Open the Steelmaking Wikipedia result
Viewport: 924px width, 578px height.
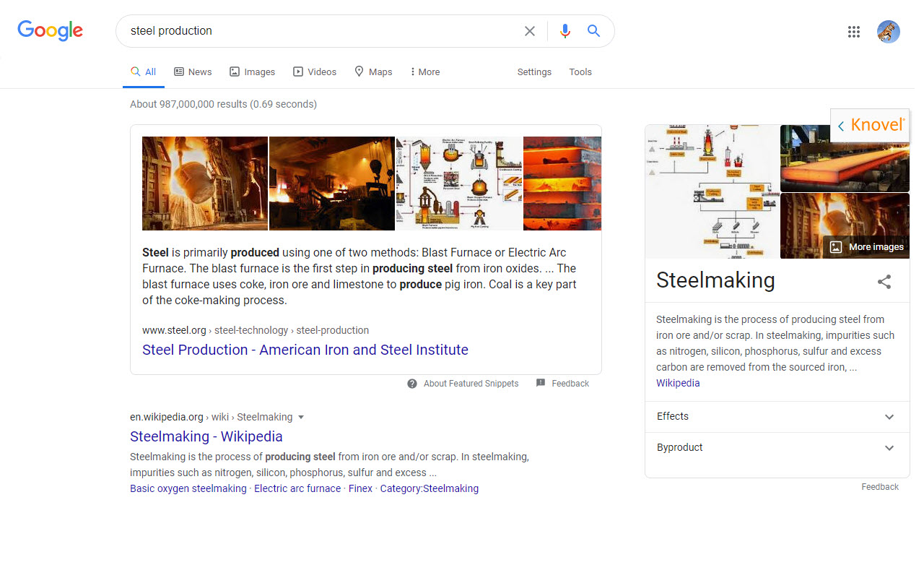pos(206,436)
